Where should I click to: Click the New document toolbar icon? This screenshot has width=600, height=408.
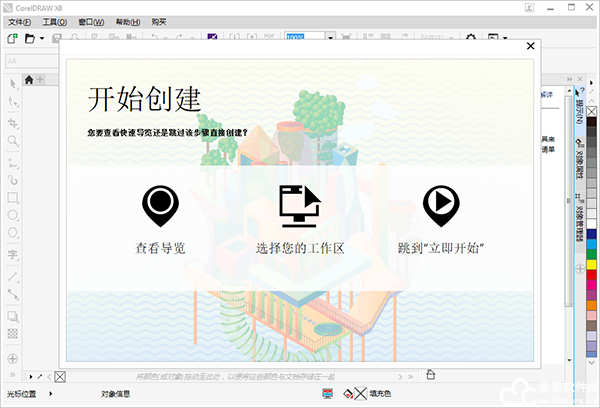tap(12, 38)
